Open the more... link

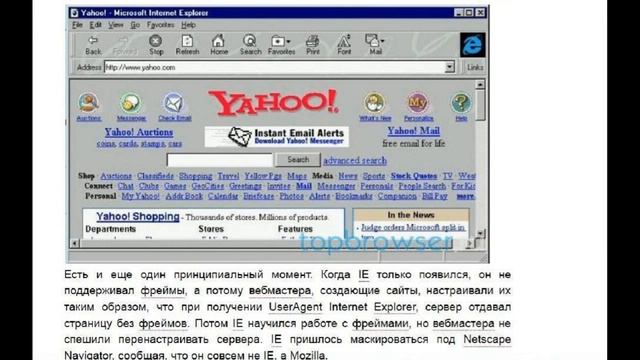click(465, 196)
